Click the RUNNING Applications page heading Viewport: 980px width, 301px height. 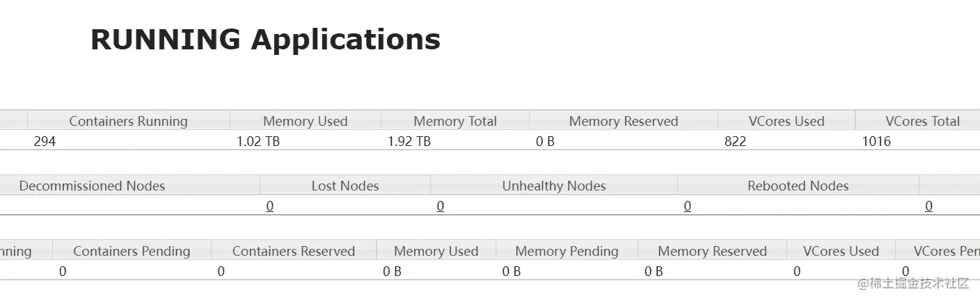[265, 40]
